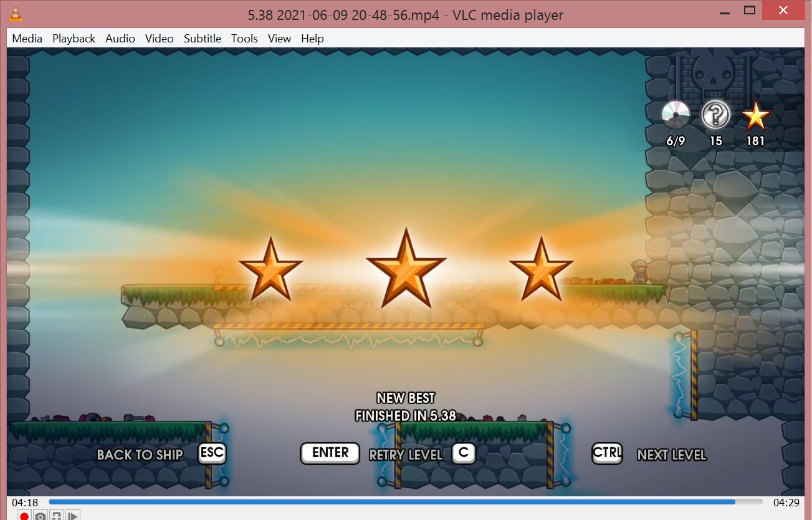
Task: Close the VLC media player window
Action: click(783, 11)
